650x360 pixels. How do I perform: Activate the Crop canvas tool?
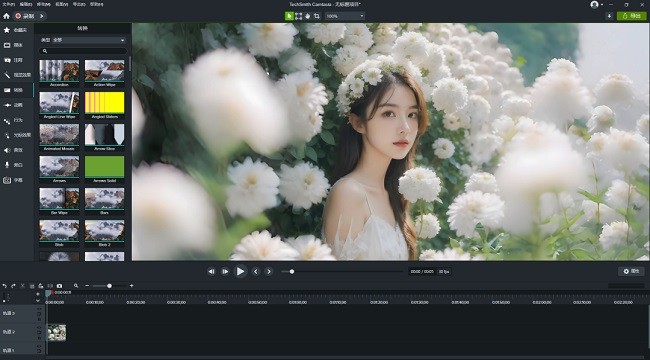tap(317, 16)
